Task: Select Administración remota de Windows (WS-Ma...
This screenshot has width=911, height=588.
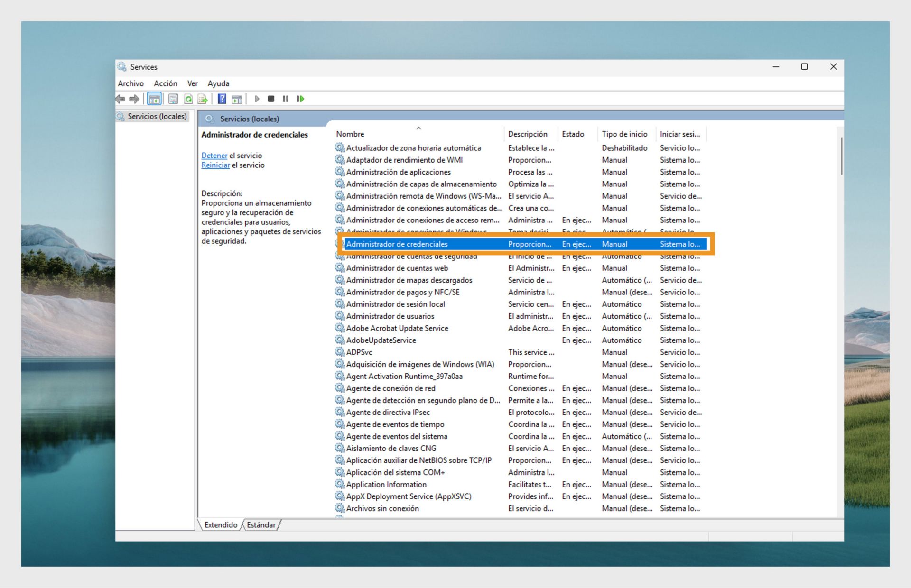Action: (x=423, y=196)
